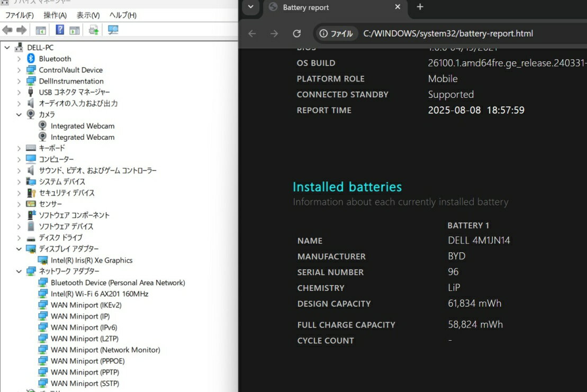Close the Battery report tab
587x392 pixels.
pyautogui.click(x=398, y=7)
